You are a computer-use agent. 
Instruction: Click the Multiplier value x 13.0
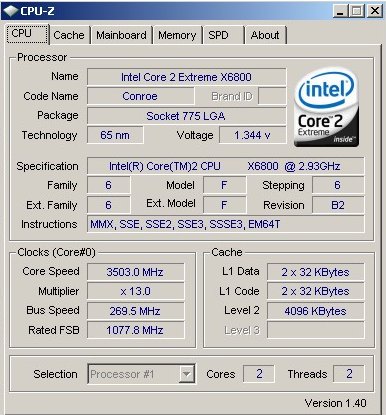point(135,291)
